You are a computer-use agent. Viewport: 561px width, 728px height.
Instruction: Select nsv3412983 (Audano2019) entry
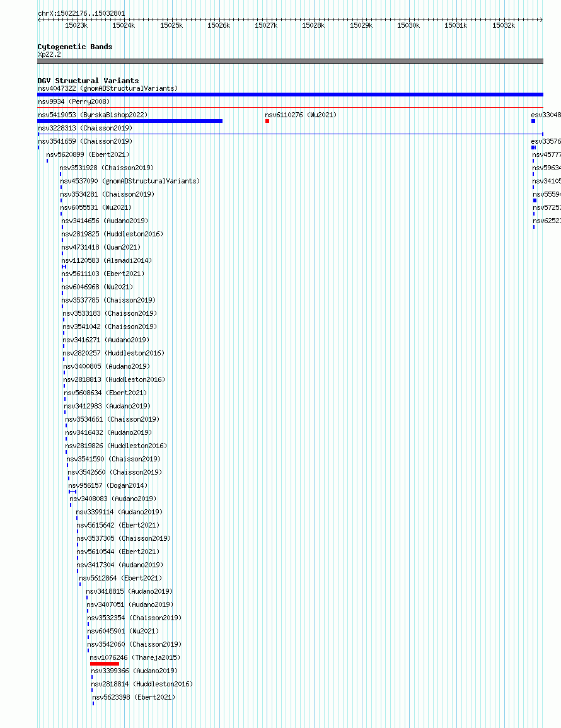[107, 406]
